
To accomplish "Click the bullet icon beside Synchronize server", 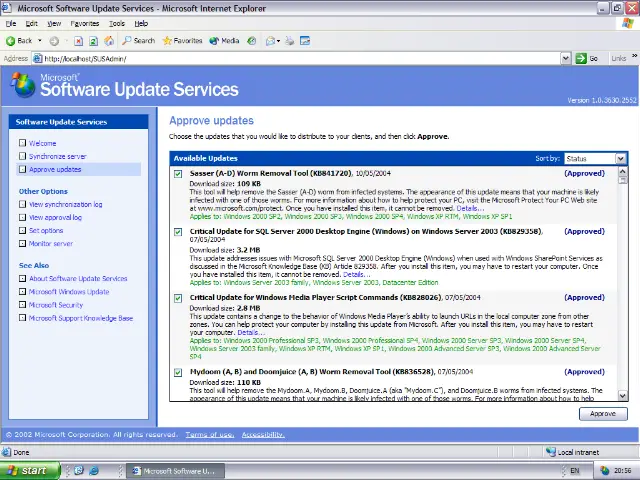I will click(22, 156).
